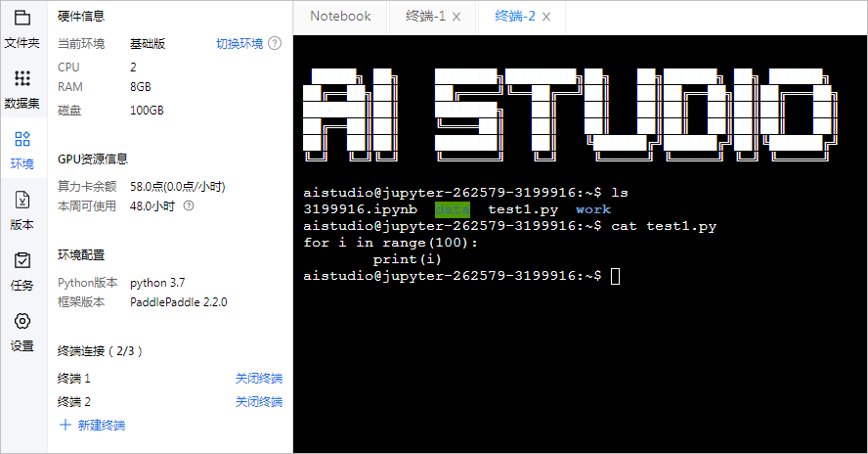Click the PaddlePaddle 2.2.0 framework value
Viewport: 868px width, 454px height.
click(x=178, y=302)
